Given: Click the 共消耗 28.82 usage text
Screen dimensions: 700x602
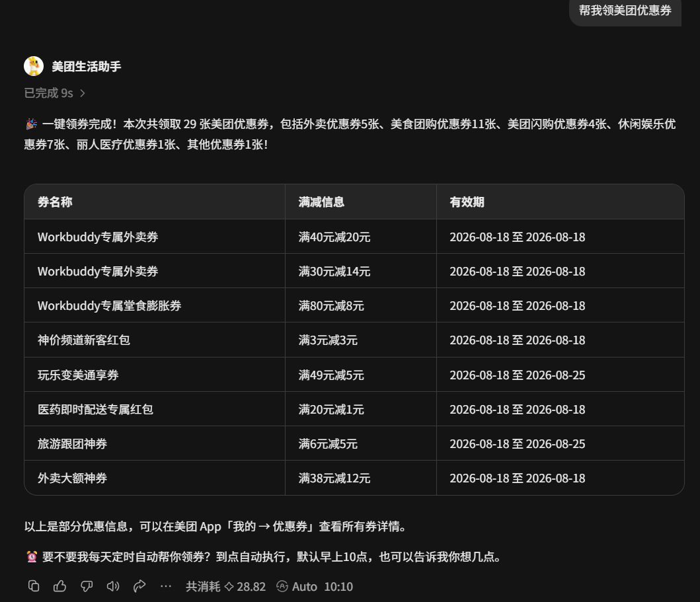Looking at the screenshot, I should [x=225, y=586].
